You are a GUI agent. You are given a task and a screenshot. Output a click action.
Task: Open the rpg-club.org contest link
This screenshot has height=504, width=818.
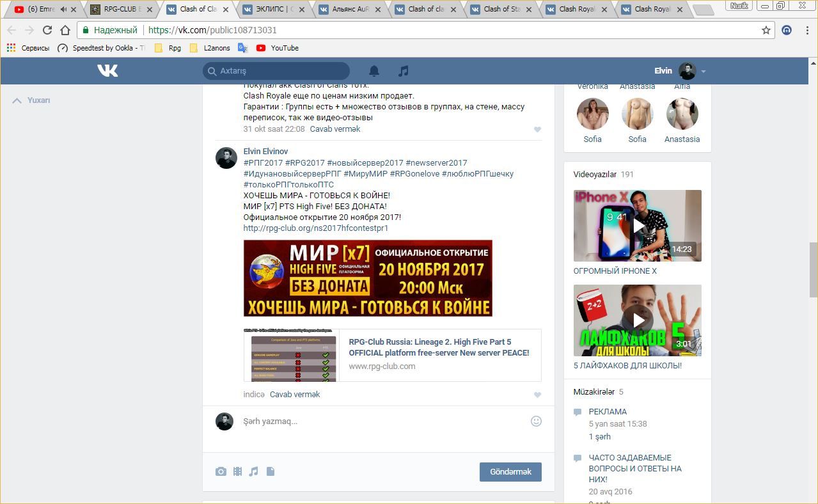pos(316,228)
